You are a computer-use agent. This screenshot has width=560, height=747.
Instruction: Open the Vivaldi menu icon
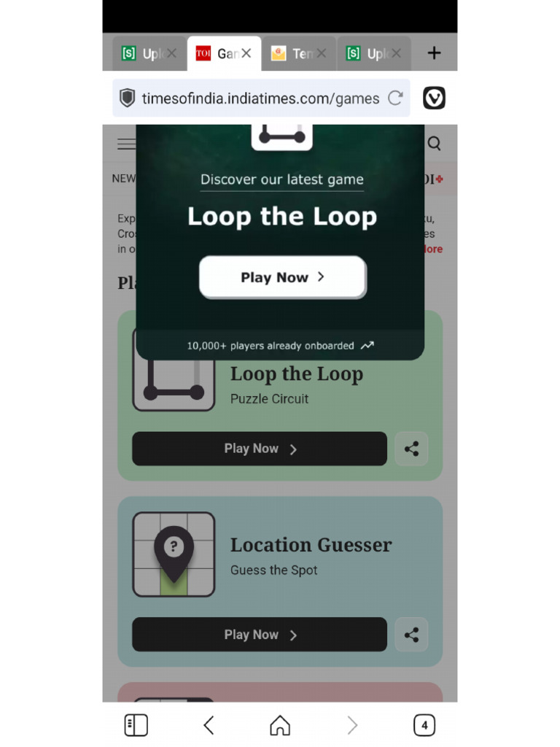click(434, 98)
